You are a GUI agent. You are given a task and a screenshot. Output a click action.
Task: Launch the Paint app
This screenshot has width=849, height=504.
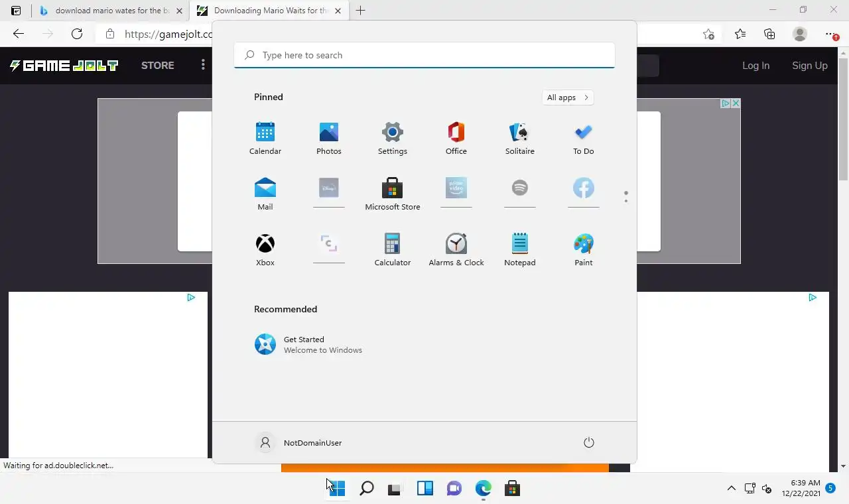(584, 250)
